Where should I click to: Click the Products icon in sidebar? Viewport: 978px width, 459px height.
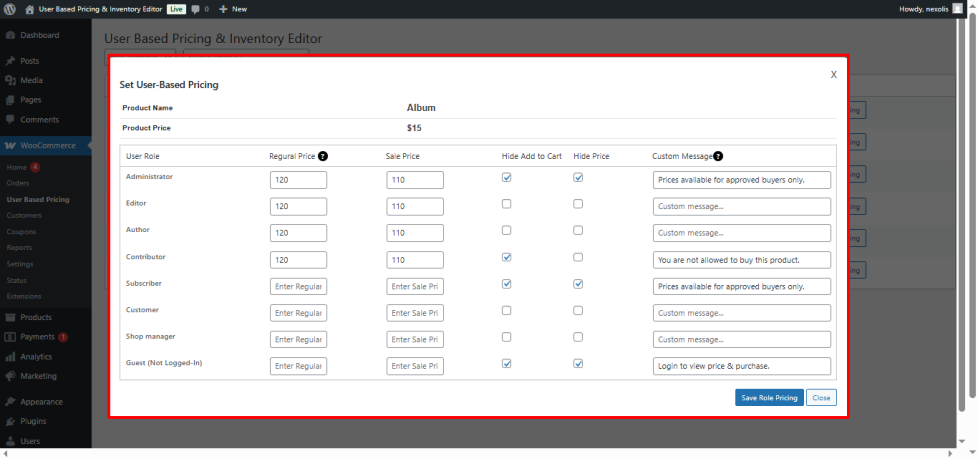click(x=10, y=317)
